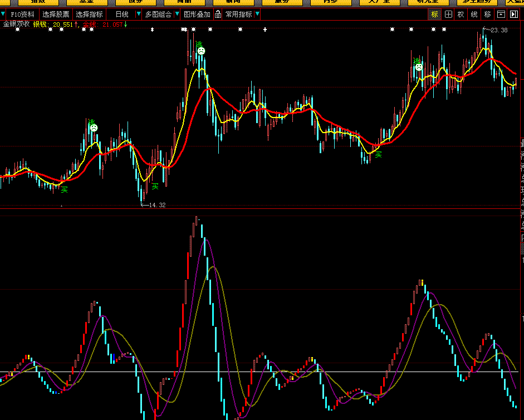This screenshot has width=524, height=420.
Task: Click the 选择指标 button
Action: pyautogui.click(x=89, y=14)
